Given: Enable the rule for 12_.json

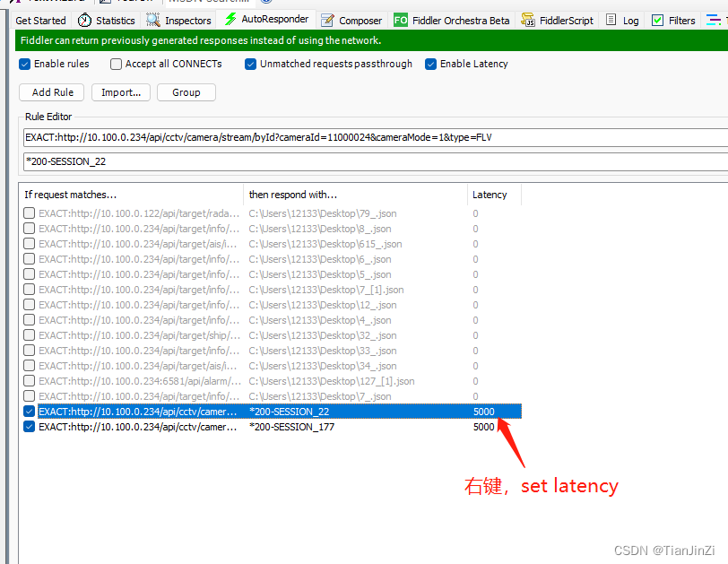Looking at the screenshot, I should click(x=29, y=305).
